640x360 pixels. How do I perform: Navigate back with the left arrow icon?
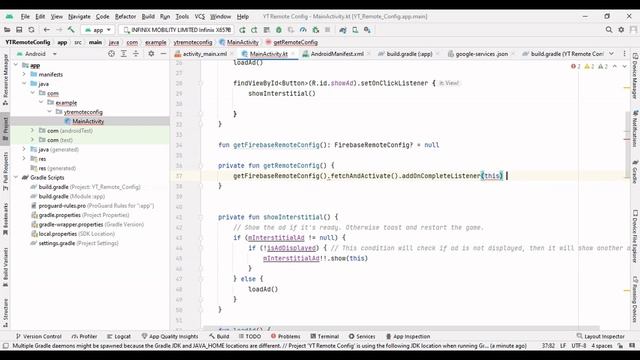[47, 30]
